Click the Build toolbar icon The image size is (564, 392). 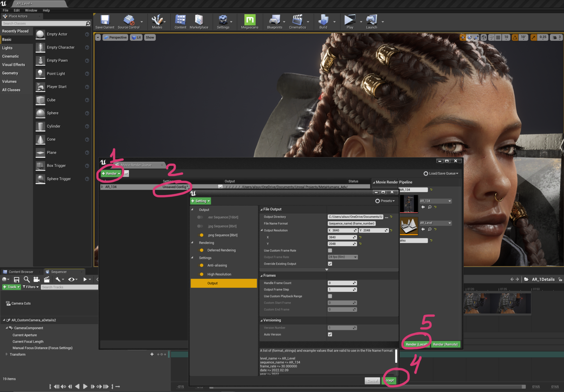pos(323,20)
